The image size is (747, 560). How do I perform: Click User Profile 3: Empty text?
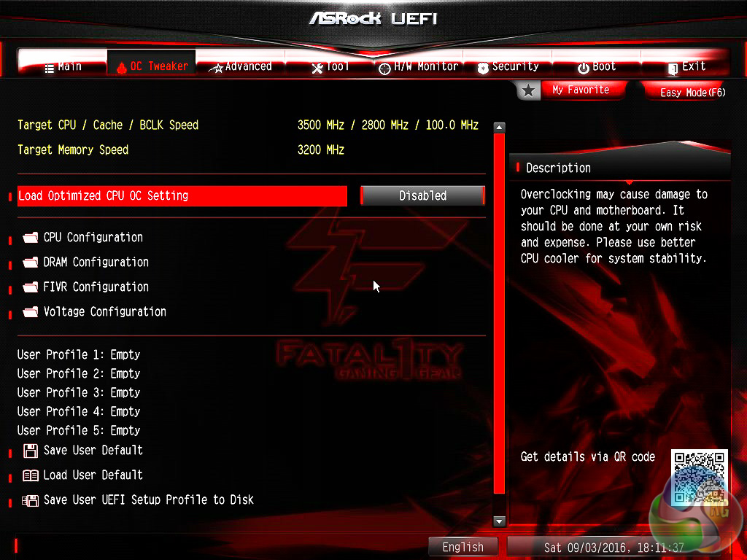(x=79, y=393)
